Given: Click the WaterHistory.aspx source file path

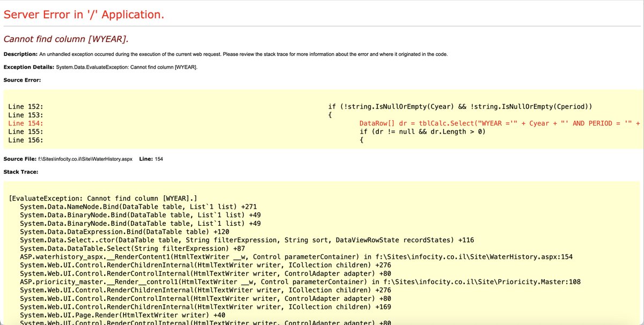Looking at the screenshot, I should (x=85, y=159).
